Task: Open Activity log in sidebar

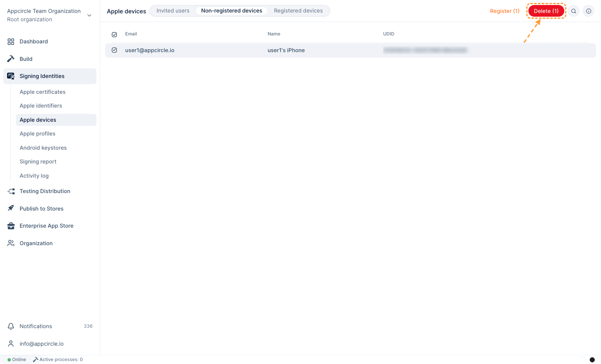Action: pos(34,176)
